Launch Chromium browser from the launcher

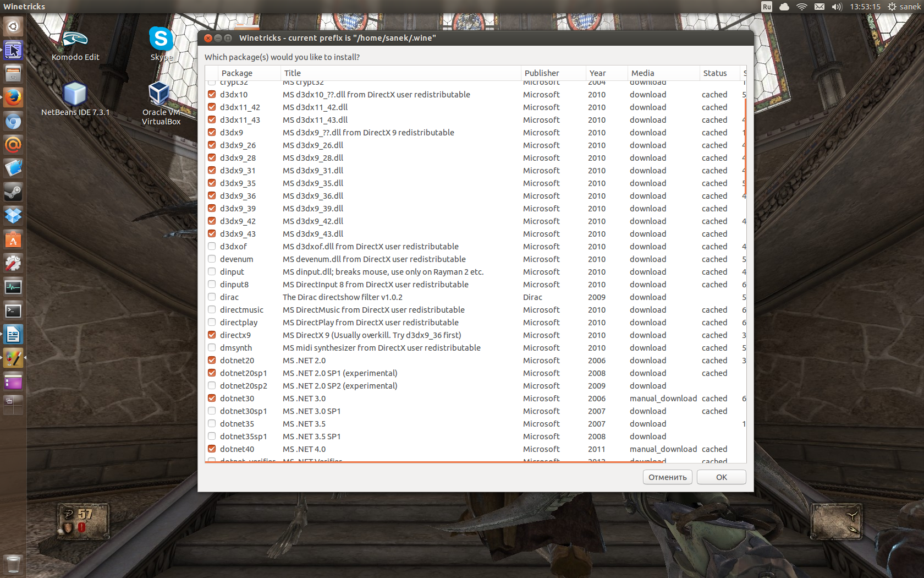[13, 121]
